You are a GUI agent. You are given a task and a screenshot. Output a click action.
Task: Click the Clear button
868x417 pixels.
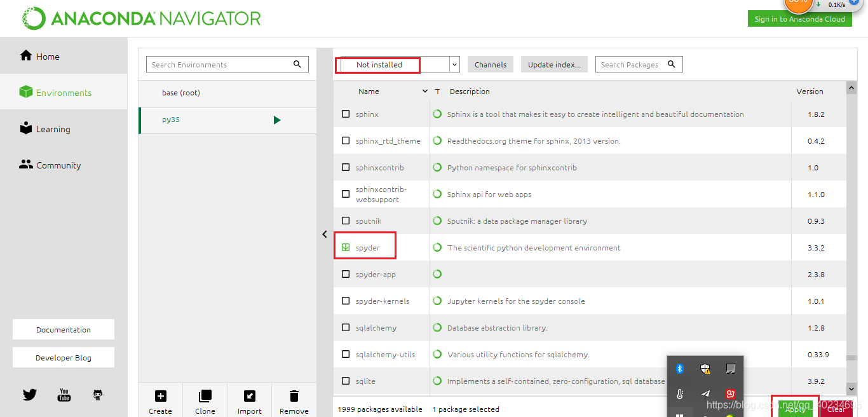pos(836,409)
